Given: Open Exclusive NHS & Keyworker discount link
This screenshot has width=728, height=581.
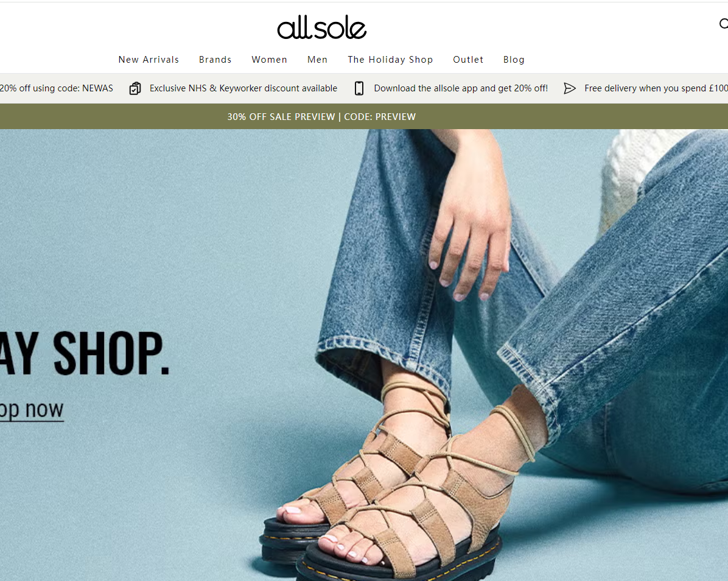Looking at the screenshot, I should tap(243, 88).
